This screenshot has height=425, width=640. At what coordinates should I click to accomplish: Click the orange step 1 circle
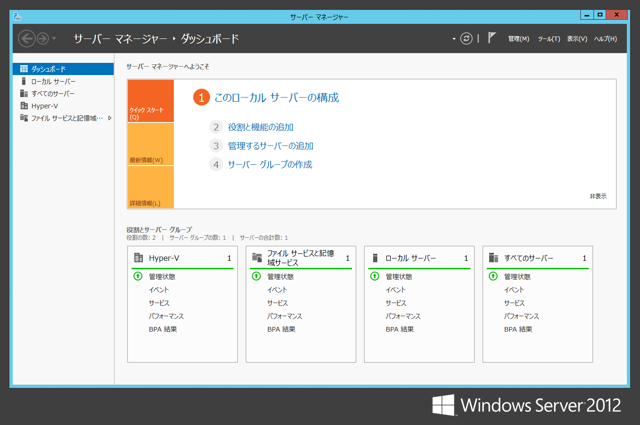[201, 98]
